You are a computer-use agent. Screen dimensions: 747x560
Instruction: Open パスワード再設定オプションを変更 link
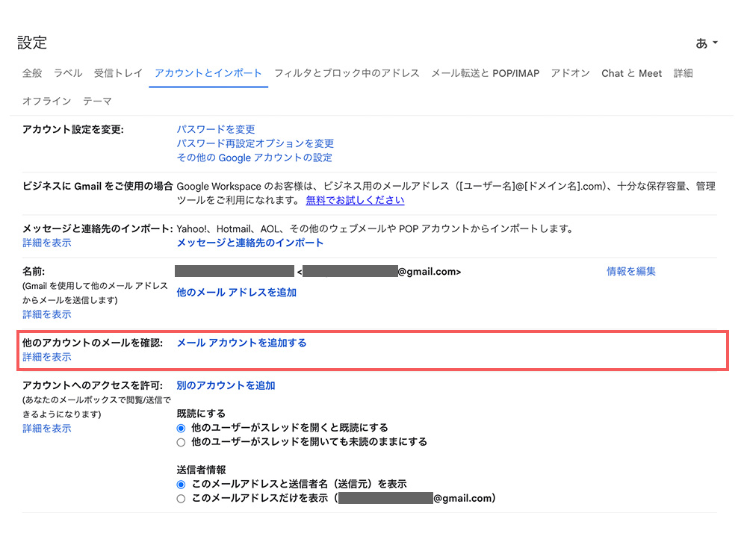click(x=255, y=143)
